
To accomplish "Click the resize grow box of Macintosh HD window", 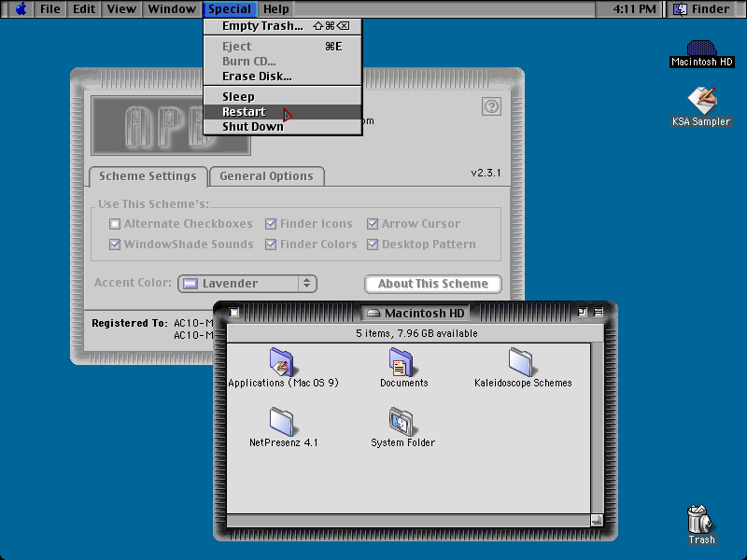I will (597, 521).
